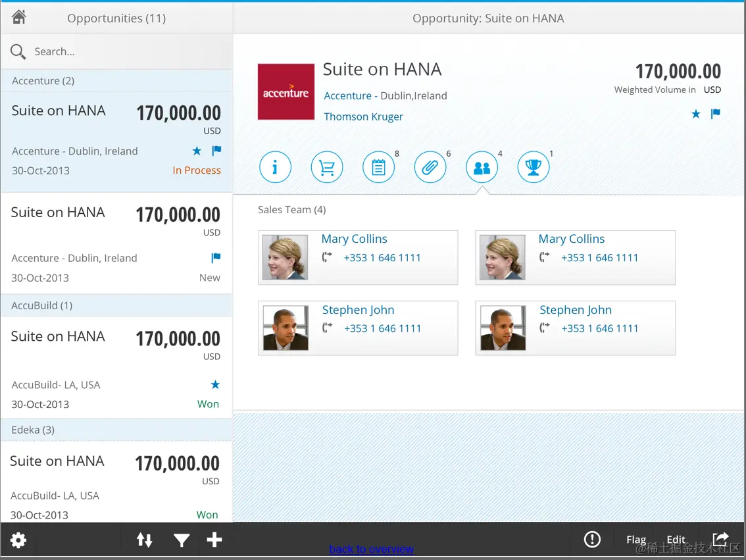Open the Competitors trophy tab
Screen dimensions: 746x560
534,167
